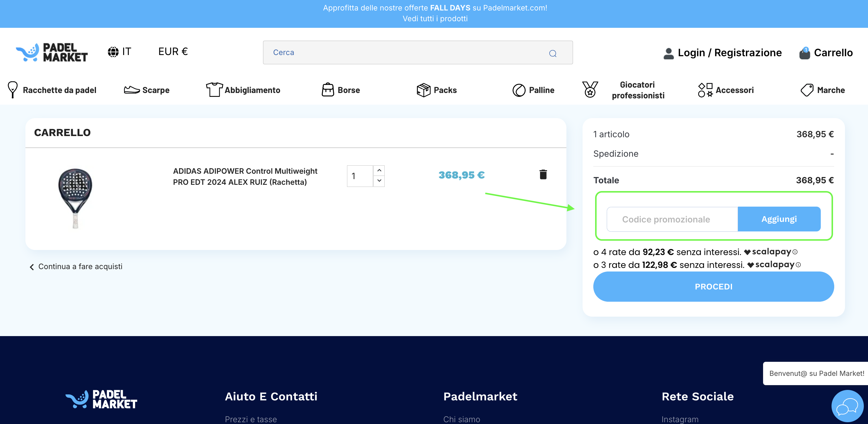
Task: Click the shoe icon for Scarpe
Action: pos(132,90)
